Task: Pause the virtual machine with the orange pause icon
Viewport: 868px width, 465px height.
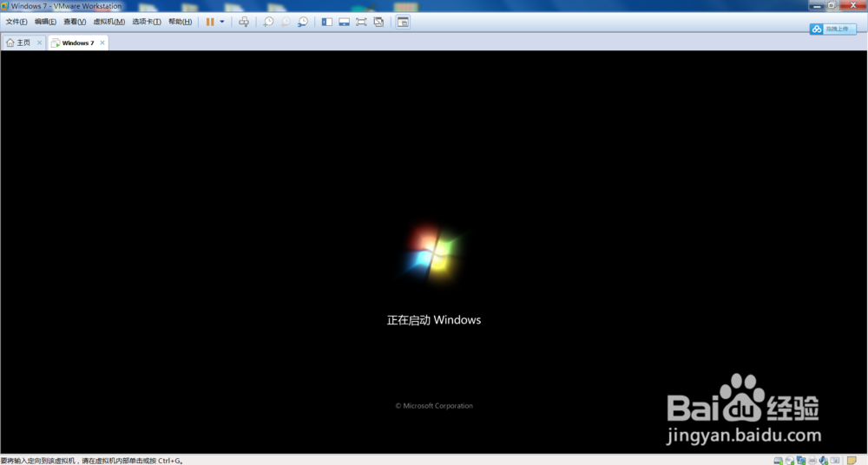Action: tap(210, 22)
